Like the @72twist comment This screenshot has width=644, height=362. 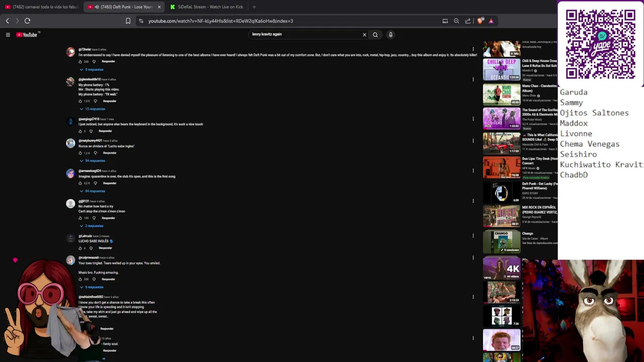80,61
